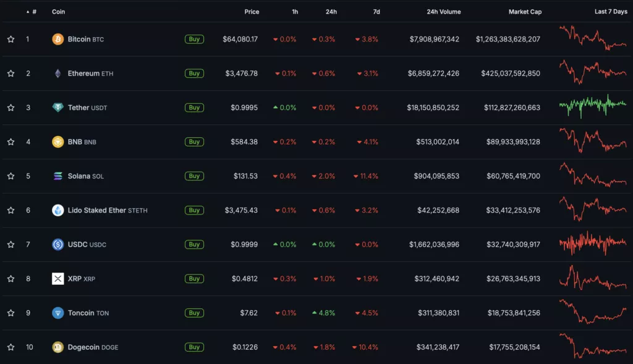Click the USDC coin logo
This screenshot has height=364, width=633.
coord(57,245)
